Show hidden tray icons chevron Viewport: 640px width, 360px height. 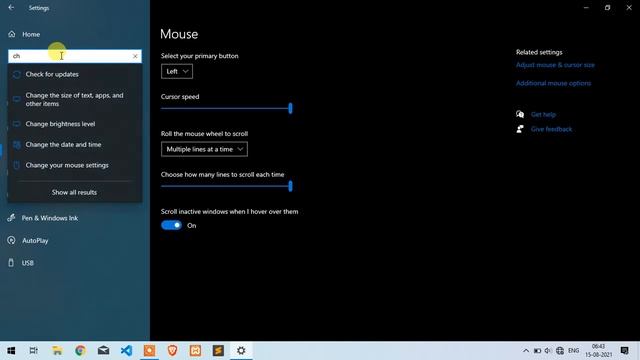(x=526, y=351)
